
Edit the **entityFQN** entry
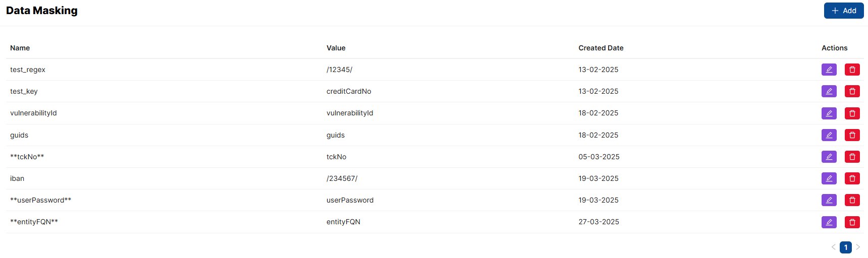pos(829,222)
